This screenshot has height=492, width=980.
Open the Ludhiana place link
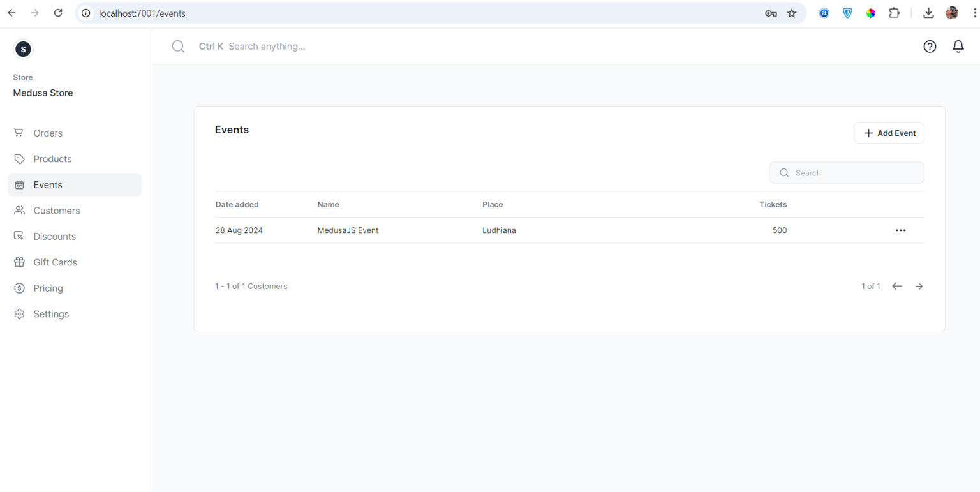[x=499, y=230]
